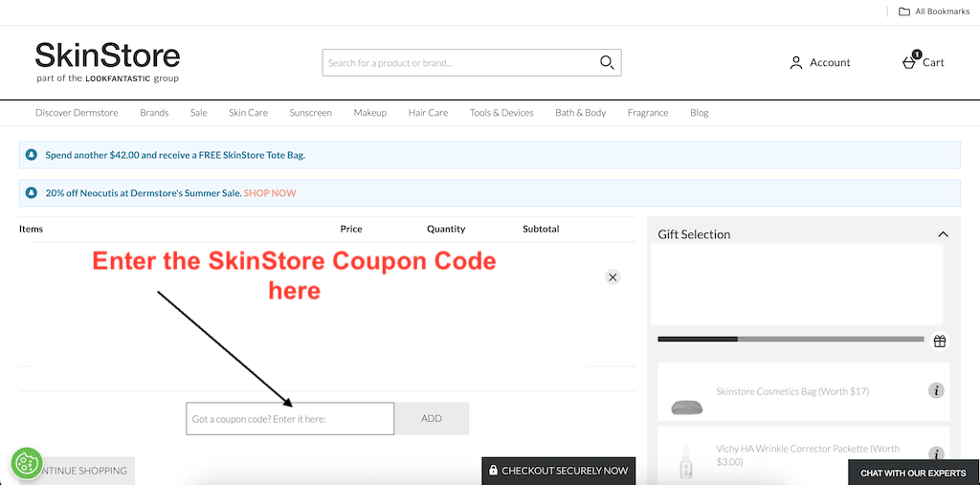Open the Fragrance menu
Image resolution: width=980 pixels, height=485 pixels.
coord(648,113)
